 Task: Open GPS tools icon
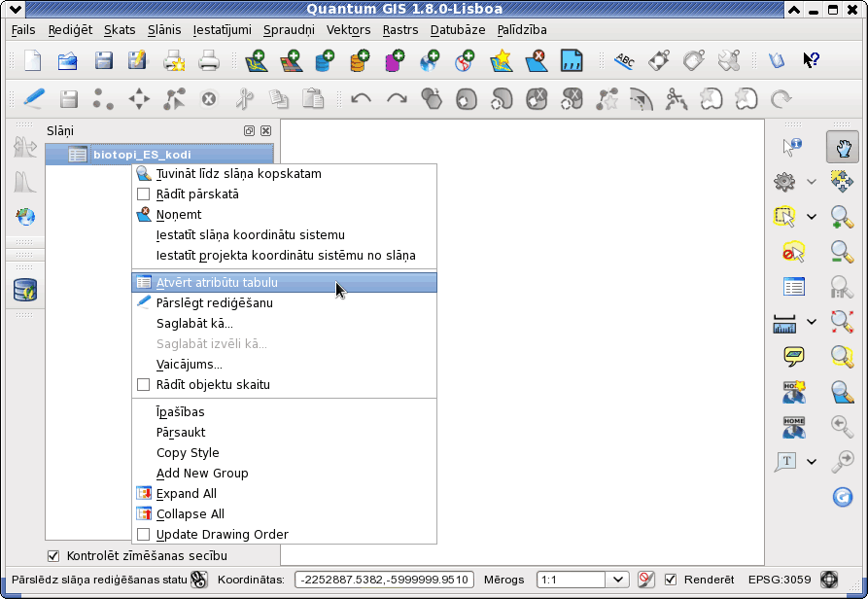point(572,60)
